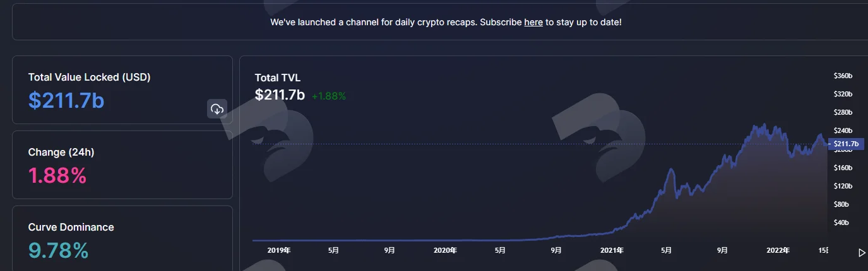This screenshot has height=271, width=868.
Task: Select the Total Value Locked (USD) card
Action: tap(122, 89)
